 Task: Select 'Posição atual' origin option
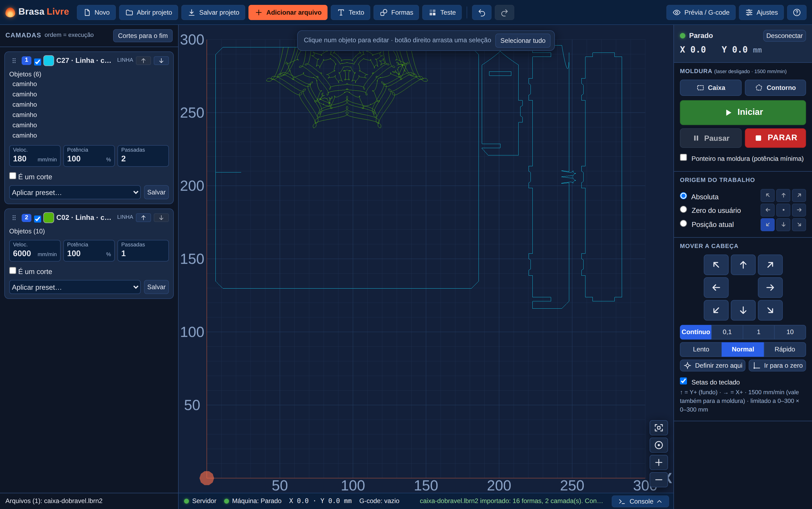pyautogui.click(x=683, y=224)
